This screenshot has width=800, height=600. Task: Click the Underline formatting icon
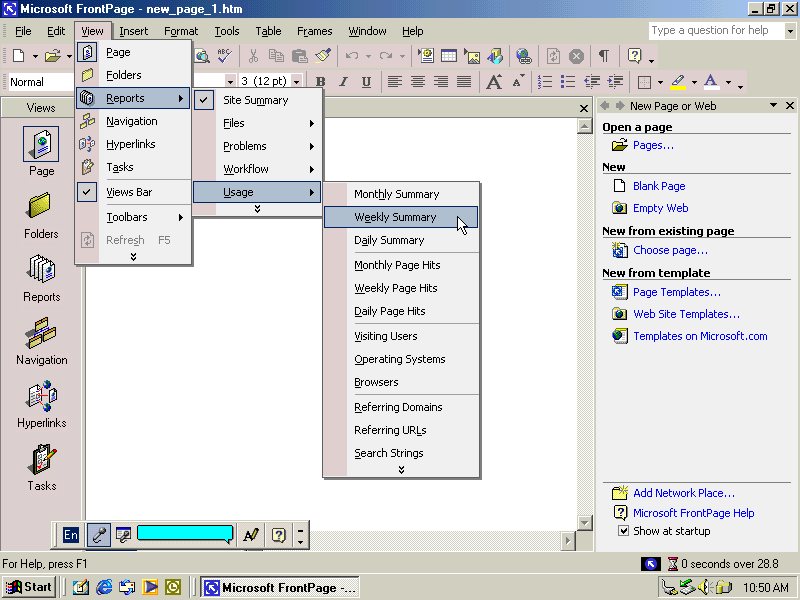pyautogui.click(x=366, y=82)
